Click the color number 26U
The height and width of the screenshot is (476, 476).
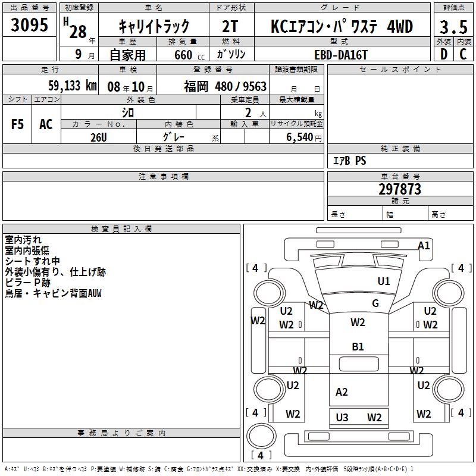[x=99, y=137]
